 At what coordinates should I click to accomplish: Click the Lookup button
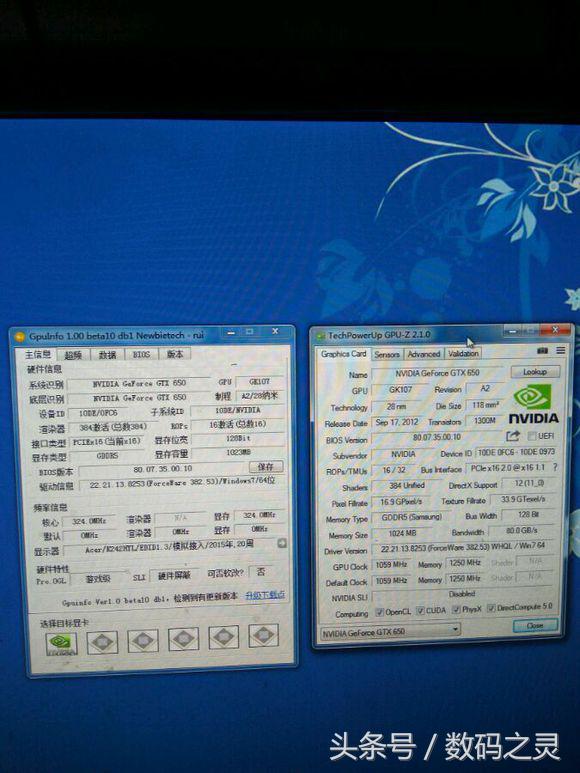click(535, 371)
